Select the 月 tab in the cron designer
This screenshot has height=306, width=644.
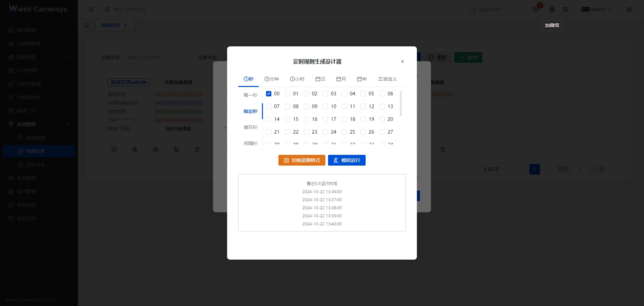[x=341, y=79]
